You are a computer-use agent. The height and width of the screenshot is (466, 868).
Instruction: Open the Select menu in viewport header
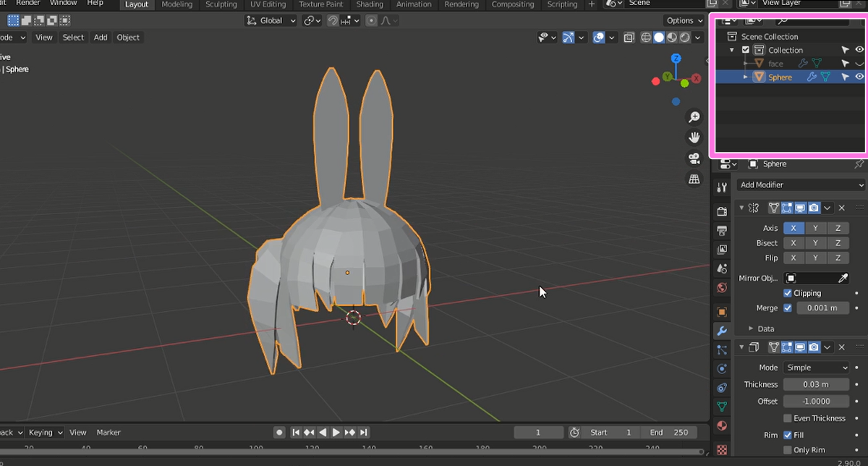coord(73,38)
